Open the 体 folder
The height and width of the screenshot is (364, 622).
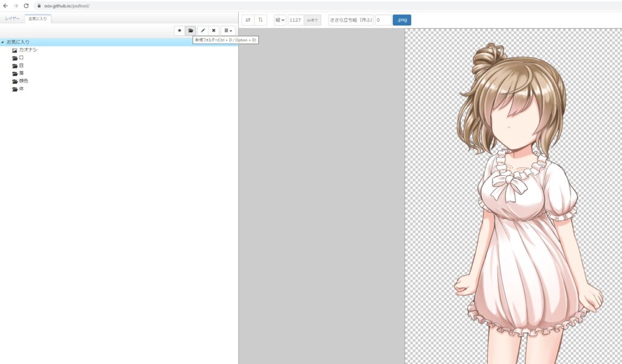(18, 89)
